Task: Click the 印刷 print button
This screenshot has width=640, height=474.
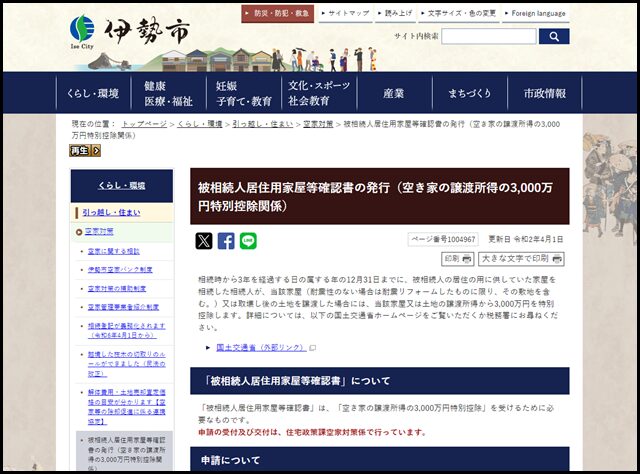Action: point(458,259)
